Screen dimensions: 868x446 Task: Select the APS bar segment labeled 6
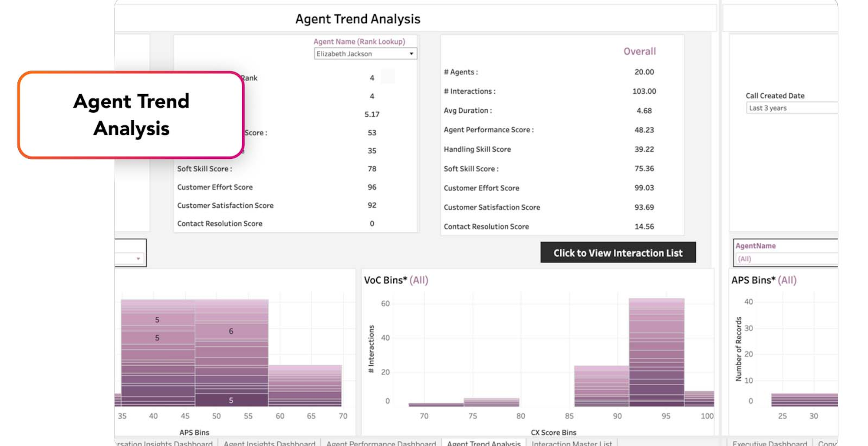pos(231,331)
